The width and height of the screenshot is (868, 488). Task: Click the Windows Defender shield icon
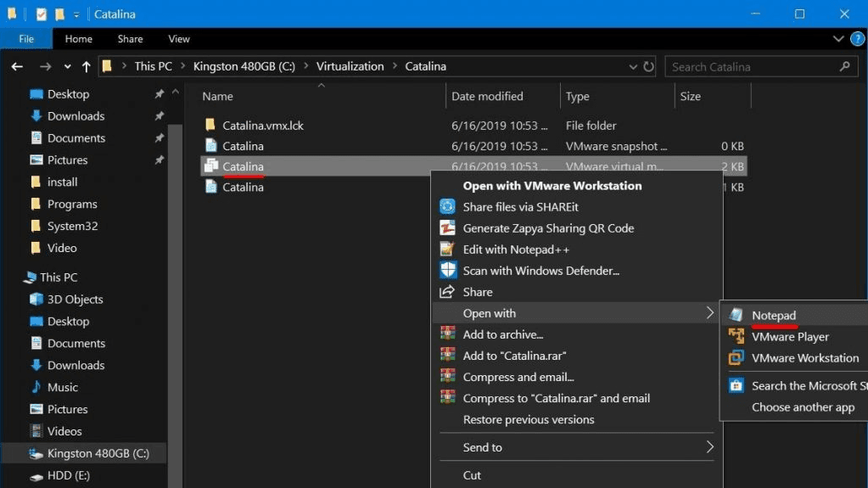click(x=447, y=271)
